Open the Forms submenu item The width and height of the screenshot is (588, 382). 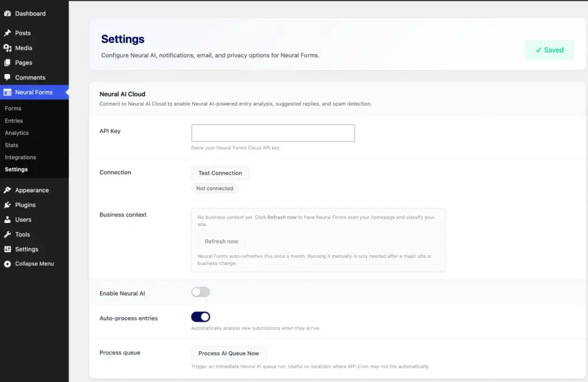[x=13, y=108]
